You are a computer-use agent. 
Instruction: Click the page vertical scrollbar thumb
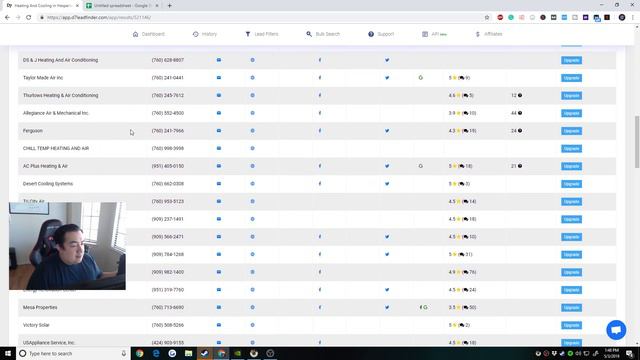637,142
